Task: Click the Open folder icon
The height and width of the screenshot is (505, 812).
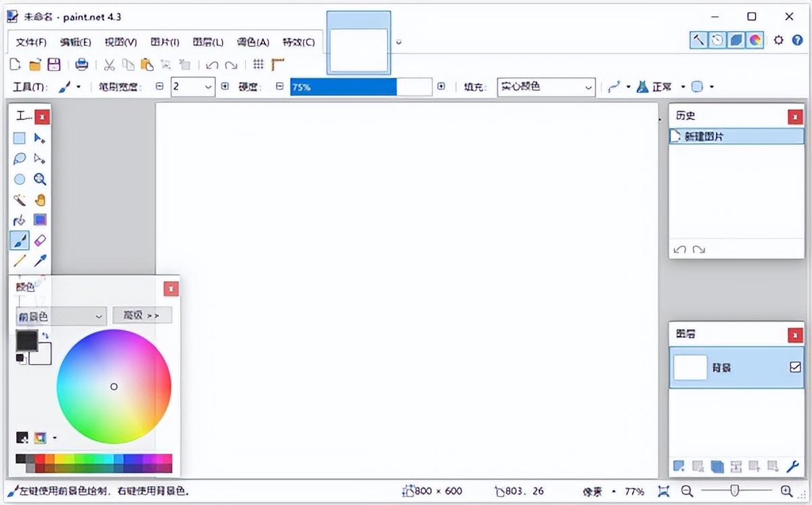Action: coord(35,64)
